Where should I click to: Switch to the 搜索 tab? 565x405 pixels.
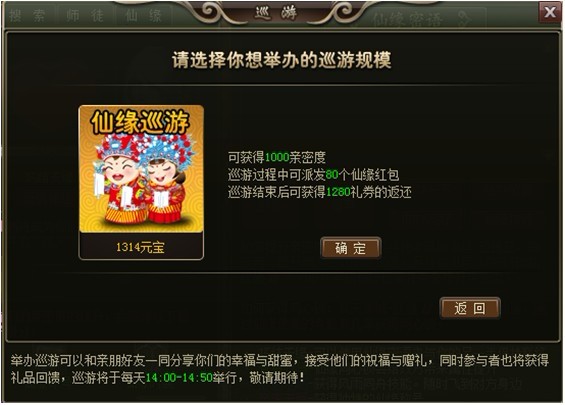(x=28, y=15)
